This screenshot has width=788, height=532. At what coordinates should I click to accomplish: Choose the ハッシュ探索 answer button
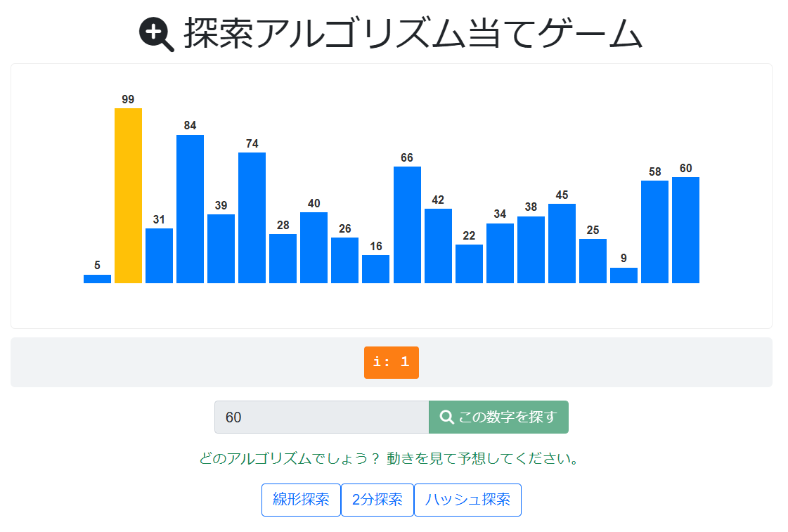tap(467, 500)
